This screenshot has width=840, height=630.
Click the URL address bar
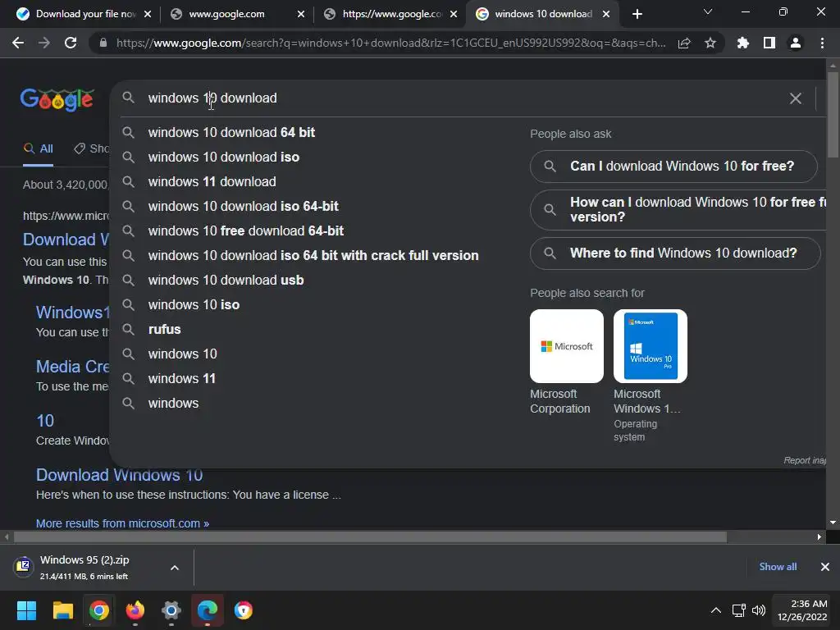click(x=391, y=43)
